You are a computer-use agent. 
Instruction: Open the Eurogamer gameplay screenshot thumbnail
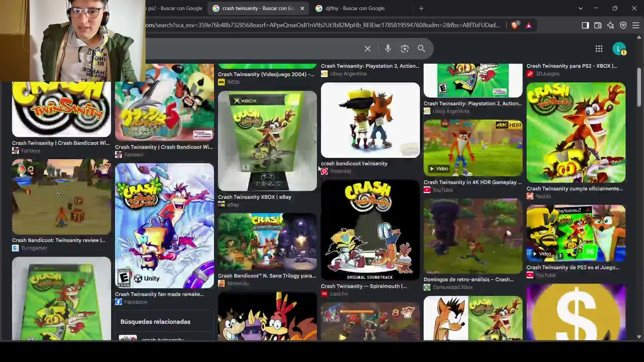click(x=61, y=197)
